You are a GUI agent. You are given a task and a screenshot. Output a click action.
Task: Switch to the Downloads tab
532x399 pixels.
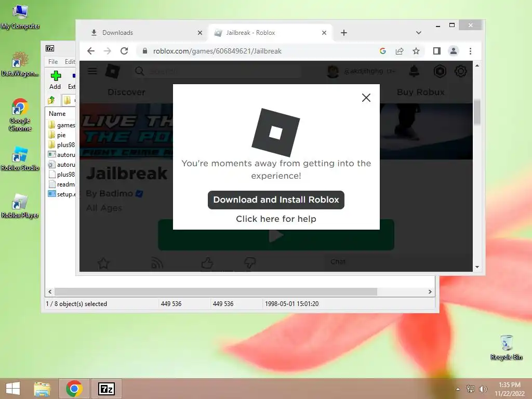(146, 33)
